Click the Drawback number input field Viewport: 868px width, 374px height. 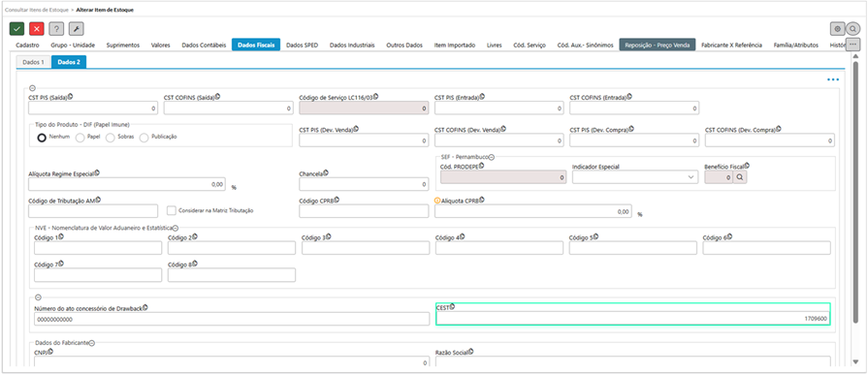232,319
